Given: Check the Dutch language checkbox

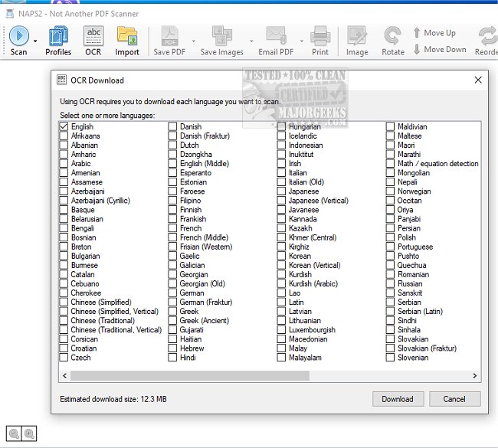Looking at the screenshot, I should pyautogui.click(x=172, y=145).
